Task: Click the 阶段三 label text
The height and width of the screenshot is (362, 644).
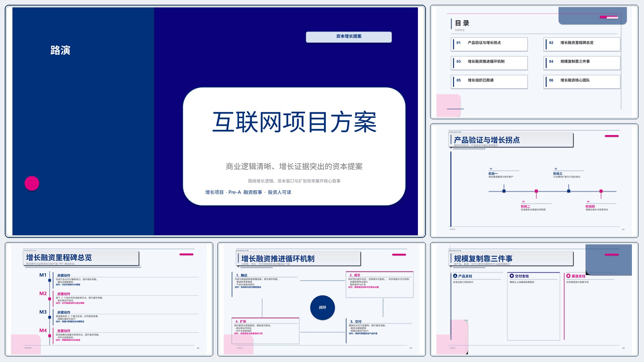Action: 558,174
